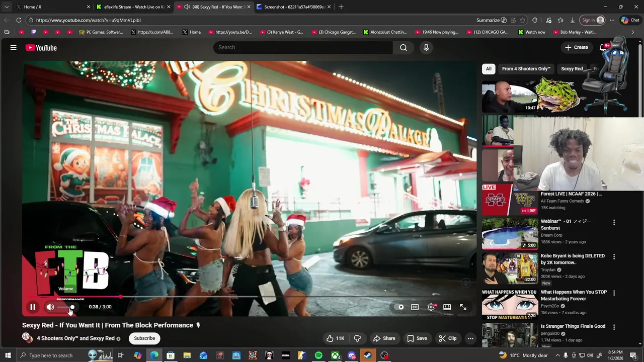Open Spotify from the taskbar

coord(318,355)
